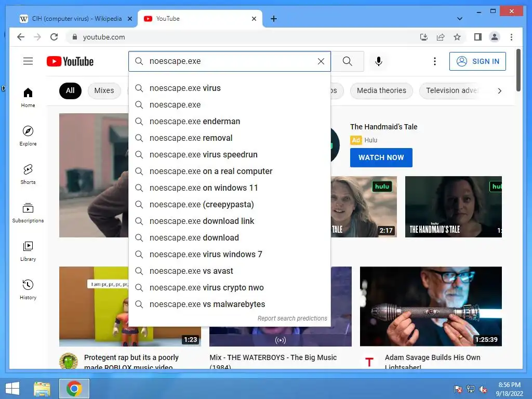This screenshot has height=399, width=532.
Task: Click the install app icon in address bar
Action: pyautogui.click(x=424, y=37)
